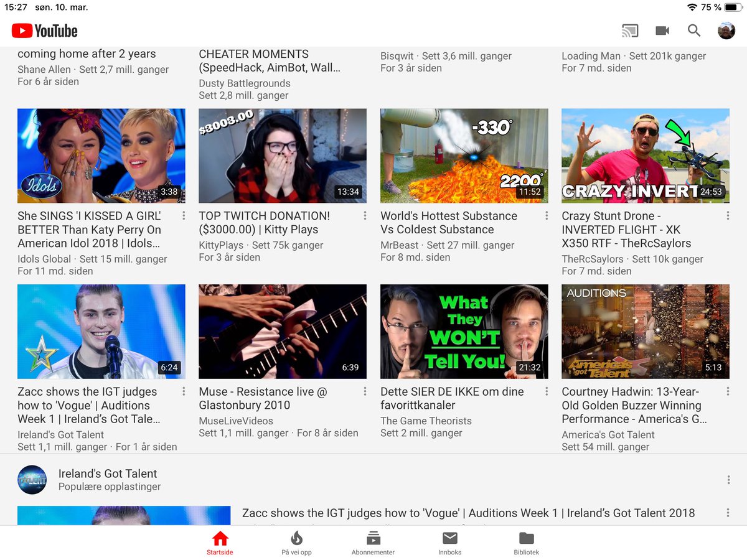Open grid title Zacc shows the IGT judges
Viewport: 747px width, 560px height.
(89, 405)
